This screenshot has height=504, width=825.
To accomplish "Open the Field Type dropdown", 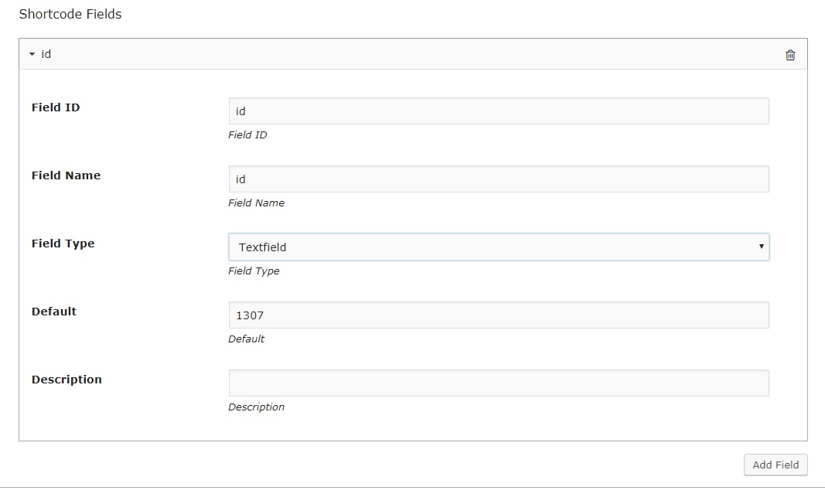I will [499, 247].
